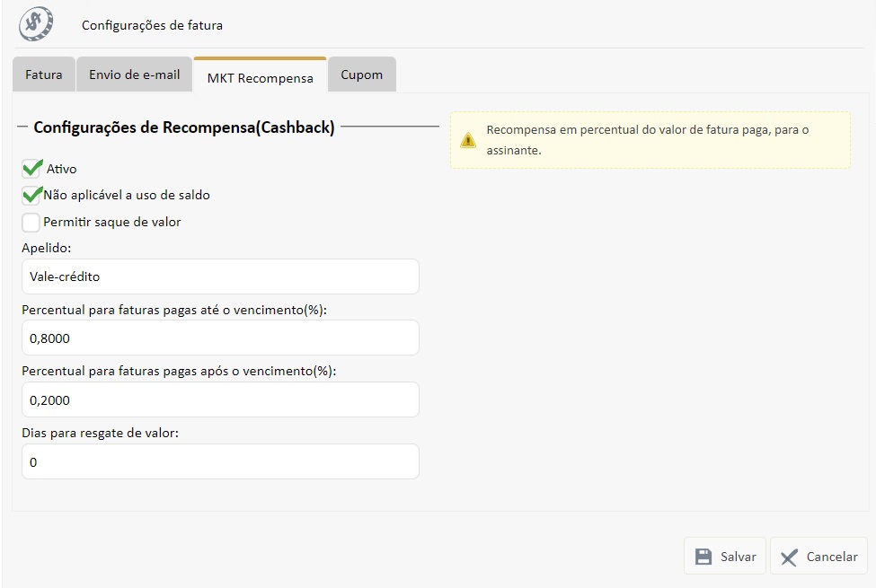Click the 'Configurações de fatura' window title
Screen dimensions: 876x588
tap(152, 25)
